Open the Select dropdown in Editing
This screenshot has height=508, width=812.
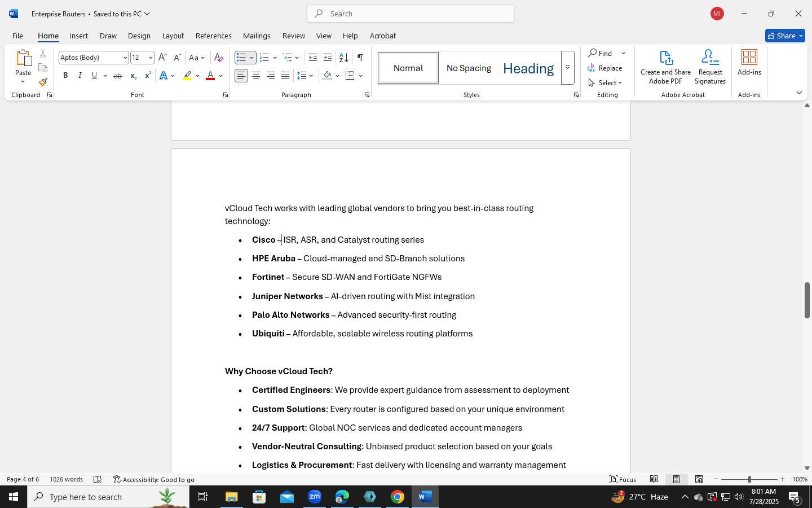click(x=605, y=82)
